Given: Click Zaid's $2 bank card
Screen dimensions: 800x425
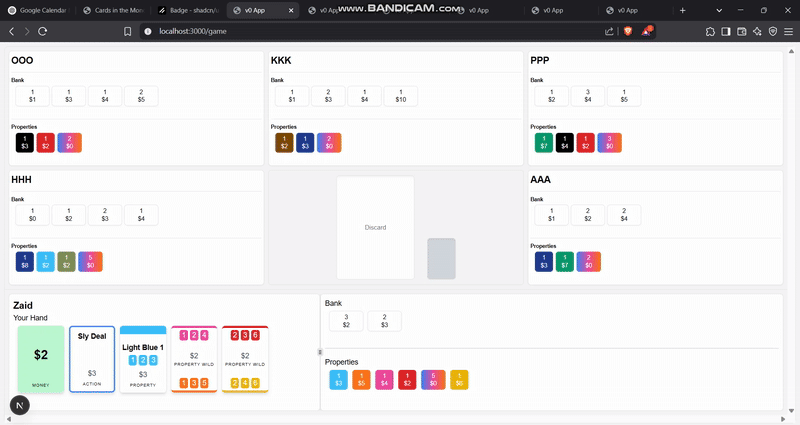Looking at the screenshot, I should (346, 321).
